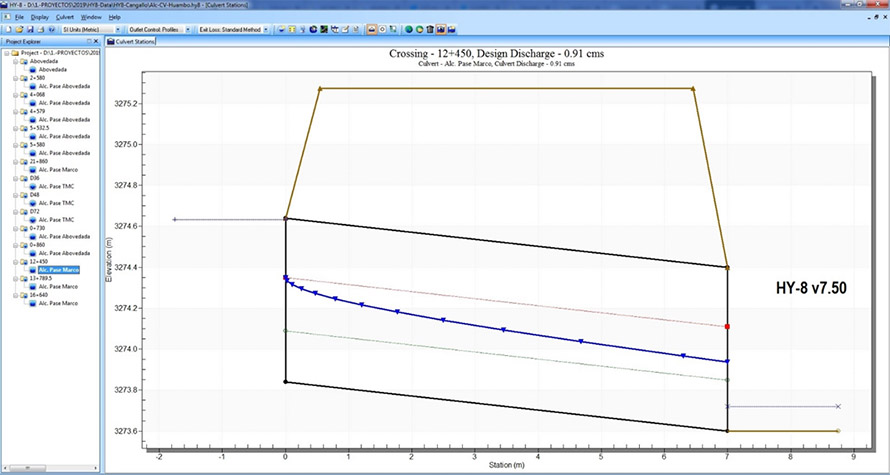Open the Culvert menu
This screenshot has height=475, width=890.
65,17
